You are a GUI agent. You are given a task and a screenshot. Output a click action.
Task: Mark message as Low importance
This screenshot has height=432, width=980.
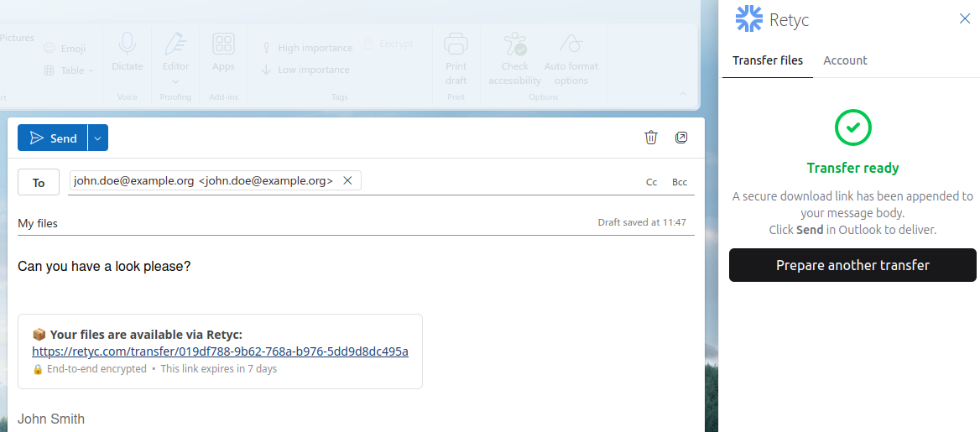point(305,70)
